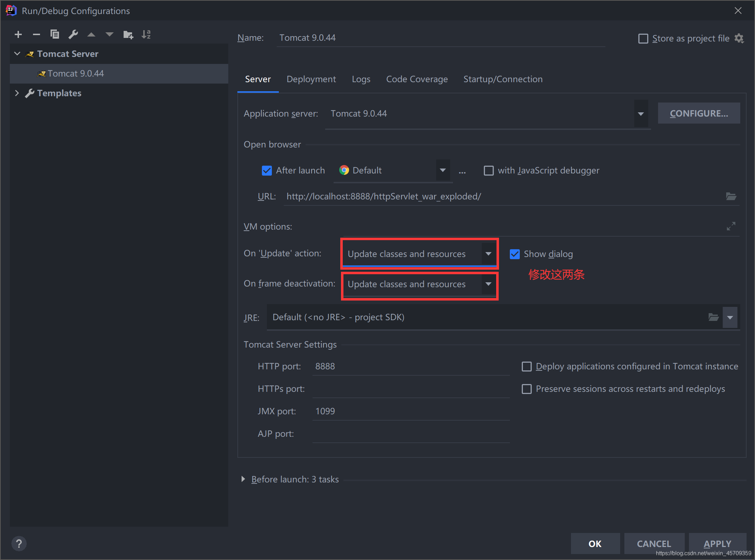
Task: Add new configuration with plus icon
Action: pos(18,34)
